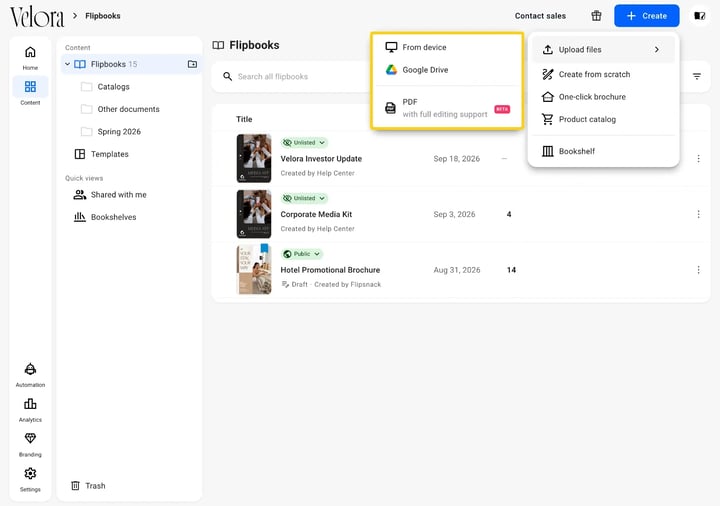This screenshot has height=506, width=720.
Task: Open Settings gear in sidebar
Action: click(30, 473)
